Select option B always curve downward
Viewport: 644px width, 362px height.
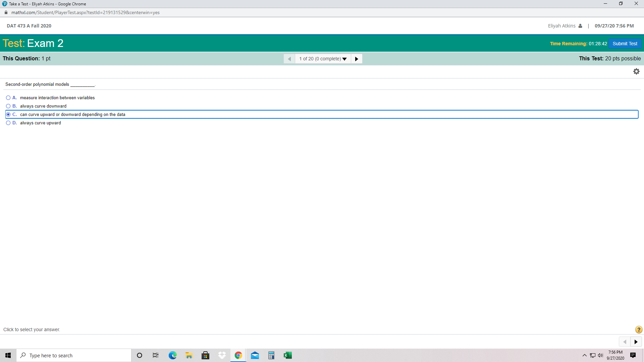pyautogui.click(x=8, y=106)
